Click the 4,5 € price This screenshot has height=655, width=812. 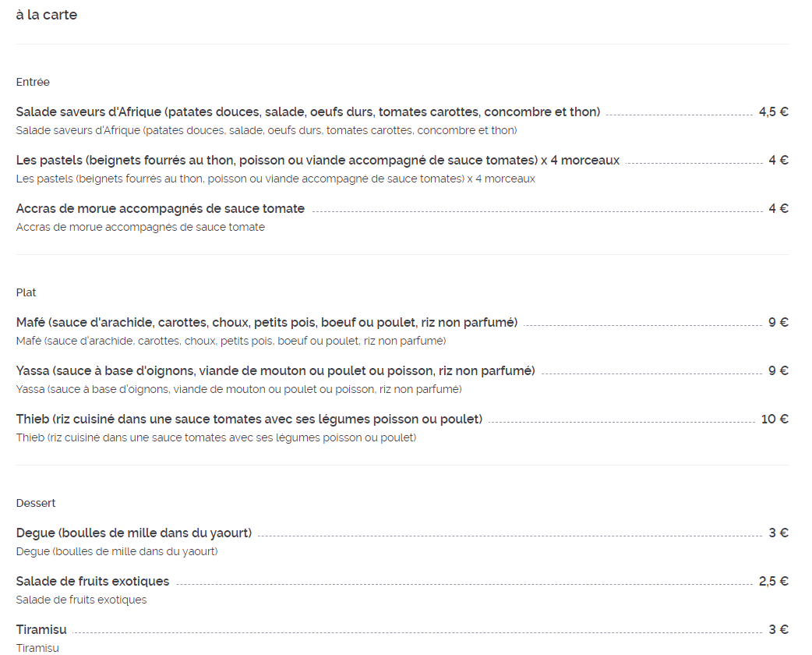pos(774,112)
